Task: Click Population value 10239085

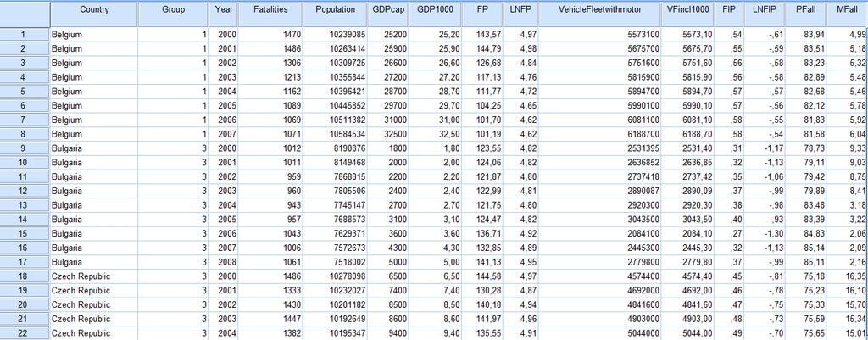Action: tap(337, 35)
